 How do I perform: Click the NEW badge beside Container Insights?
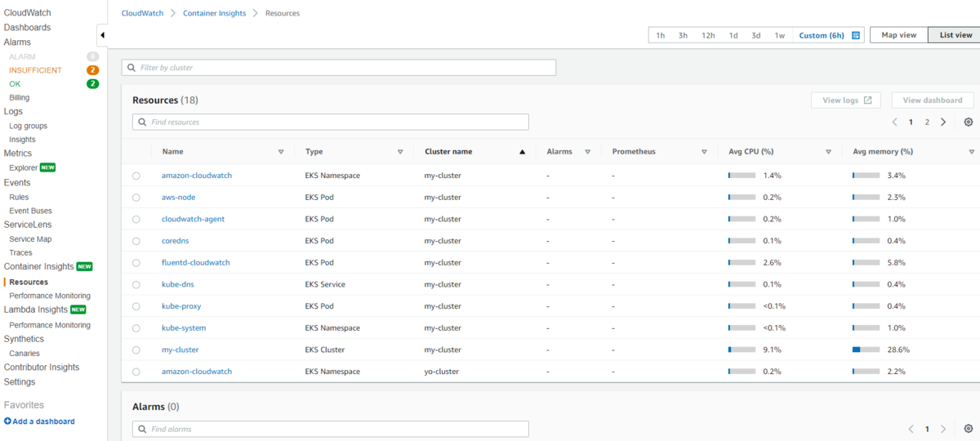pyautogui.click(x=85, y=266)
